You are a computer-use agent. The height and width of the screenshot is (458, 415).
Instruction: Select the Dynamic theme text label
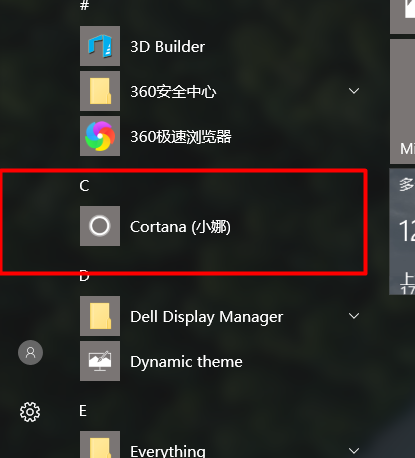(186, 362)
